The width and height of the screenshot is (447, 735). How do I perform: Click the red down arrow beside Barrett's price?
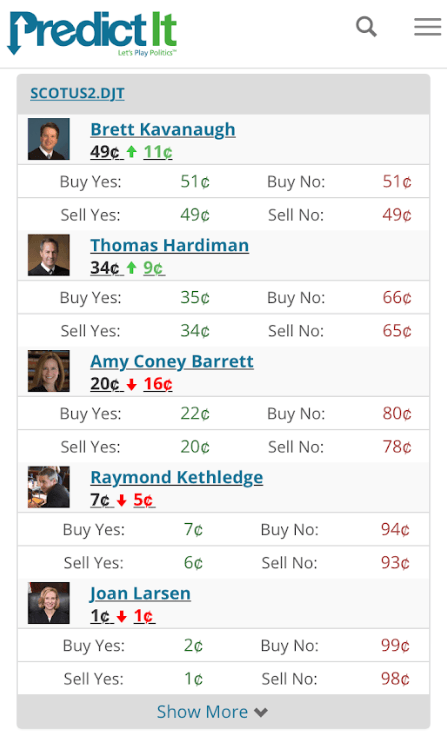132,384
